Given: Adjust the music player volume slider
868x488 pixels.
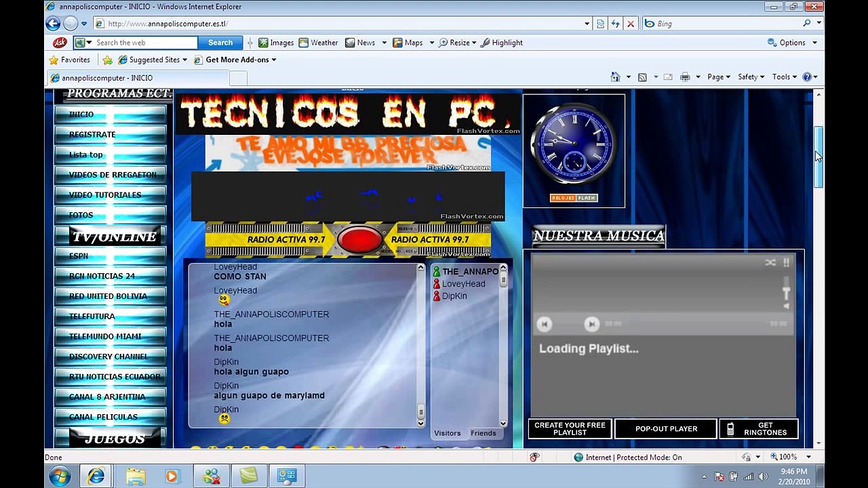Looking at the screenshot, I should (x=786, y=292).
